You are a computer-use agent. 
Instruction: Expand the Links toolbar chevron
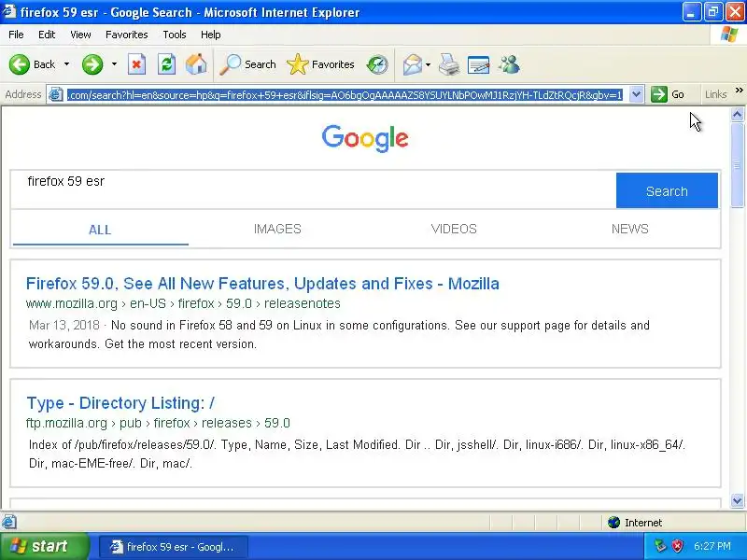point(739,91)
